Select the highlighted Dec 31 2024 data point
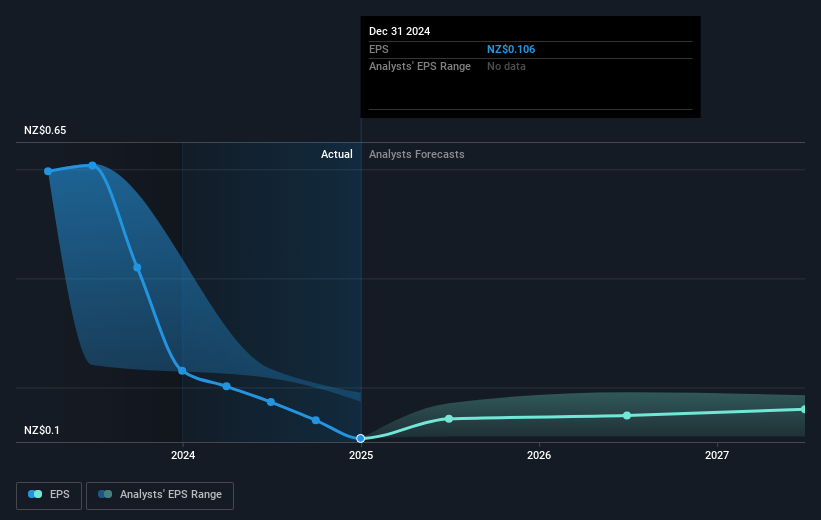This screenshot has width=821, height=520. 361,438
